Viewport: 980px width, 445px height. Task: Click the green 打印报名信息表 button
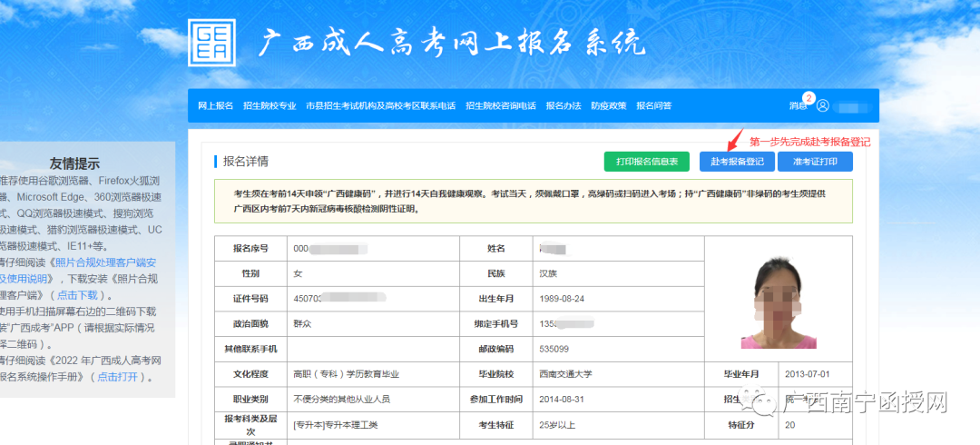(646, 162)
